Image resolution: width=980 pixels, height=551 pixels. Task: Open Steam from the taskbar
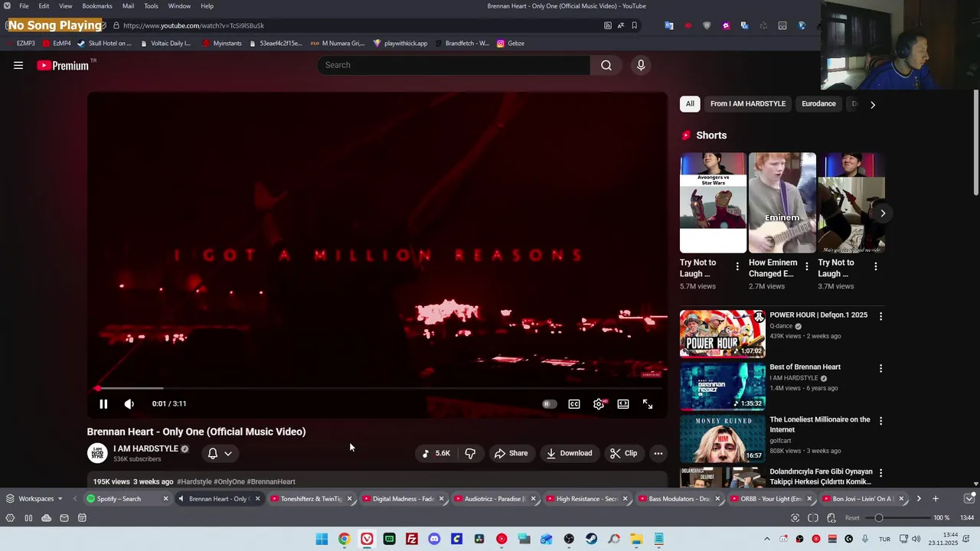[591, 540]
